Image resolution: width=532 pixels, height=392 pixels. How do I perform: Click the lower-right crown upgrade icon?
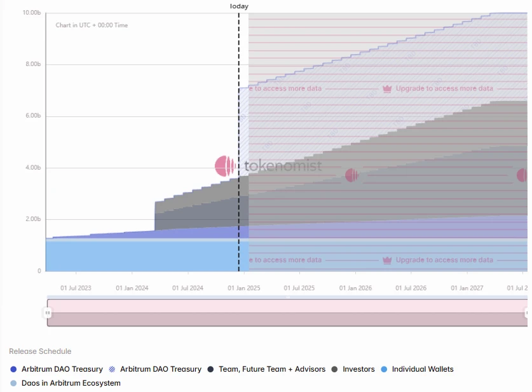[x=386, y=260]
